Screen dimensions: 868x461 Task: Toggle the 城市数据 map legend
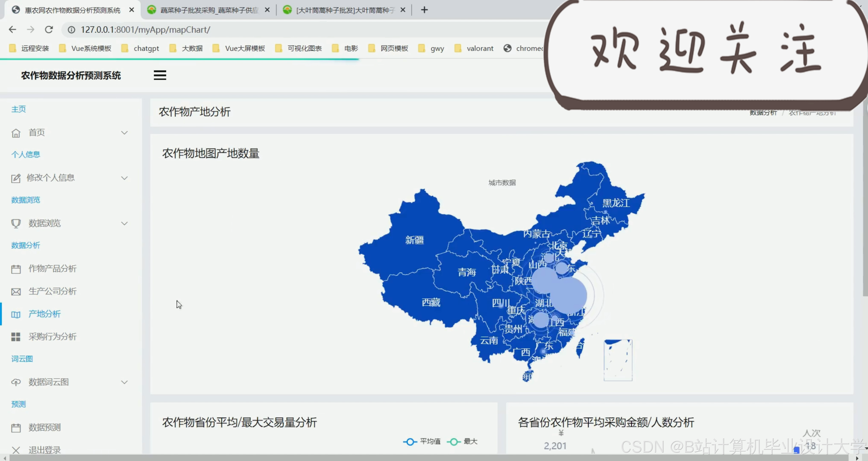(x=502, y=182)
